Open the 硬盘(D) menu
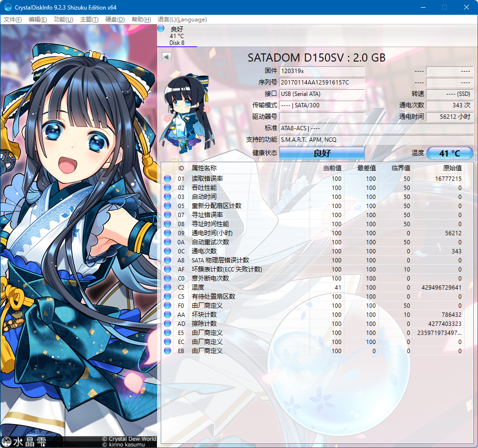 pos(115,20)
